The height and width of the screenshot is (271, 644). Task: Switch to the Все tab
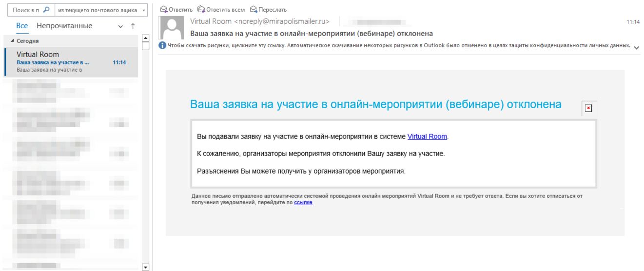click(x=22, y=26)
